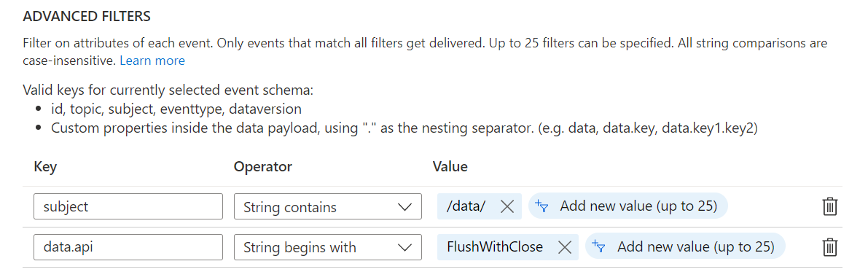Remove the FlushWithClose value using its X

pyautogui.click(x=564, y=246)
